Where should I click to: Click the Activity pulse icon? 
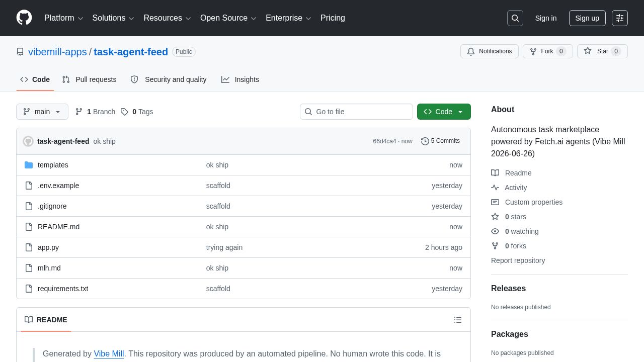(495, 188)
